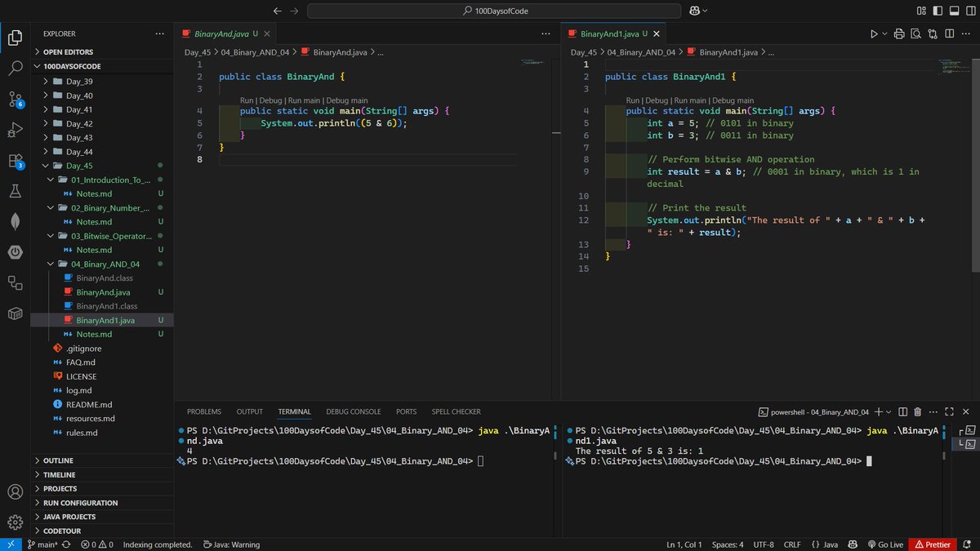Click the open changes compare icon
980x551 pixels.
point(932,33)
